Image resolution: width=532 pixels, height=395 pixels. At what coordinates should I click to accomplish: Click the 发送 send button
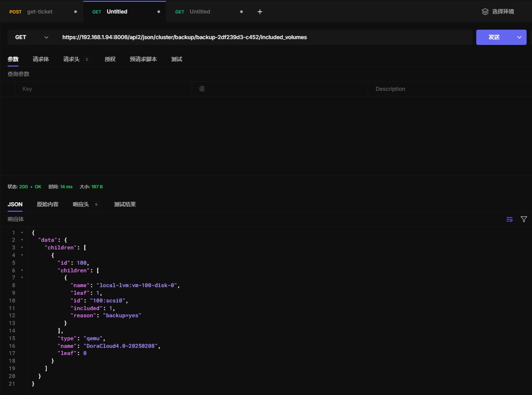[x=494, y=37]
